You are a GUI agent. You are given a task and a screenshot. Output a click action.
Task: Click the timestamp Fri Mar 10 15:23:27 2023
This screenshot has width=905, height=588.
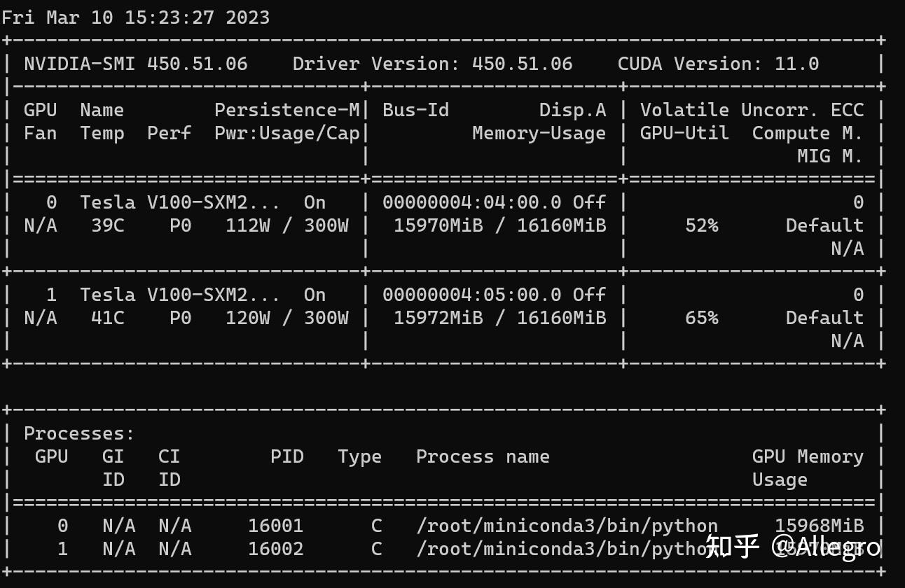pos(135,17)
